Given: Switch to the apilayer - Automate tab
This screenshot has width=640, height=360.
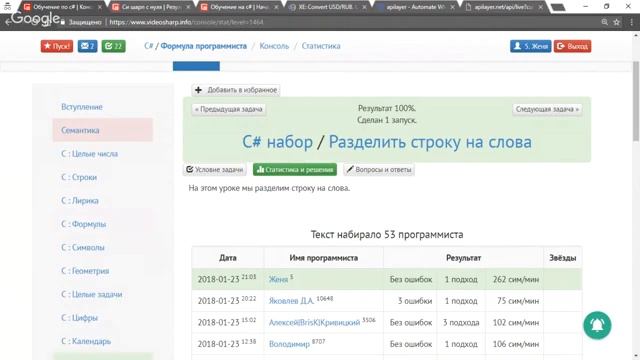Looking at the screenshot, I should click(416, 7).
